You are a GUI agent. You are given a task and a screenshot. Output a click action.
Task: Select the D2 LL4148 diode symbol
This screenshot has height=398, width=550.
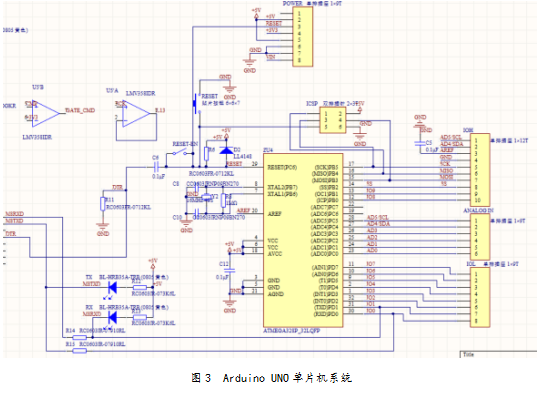[x=226, y=150]
